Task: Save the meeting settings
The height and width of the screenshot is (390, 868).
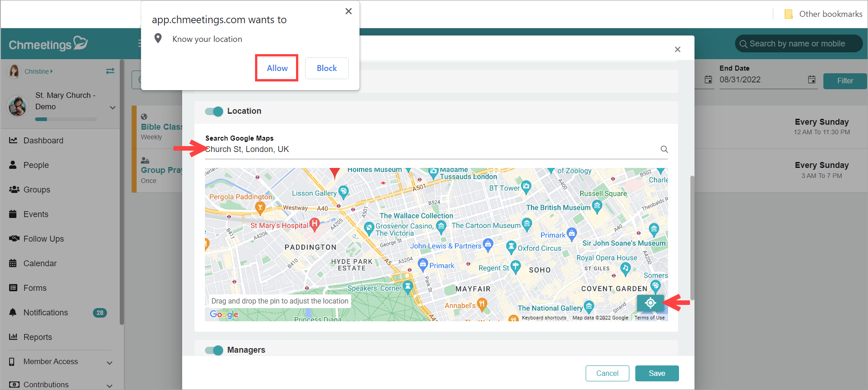Action: tap(657, 373)
